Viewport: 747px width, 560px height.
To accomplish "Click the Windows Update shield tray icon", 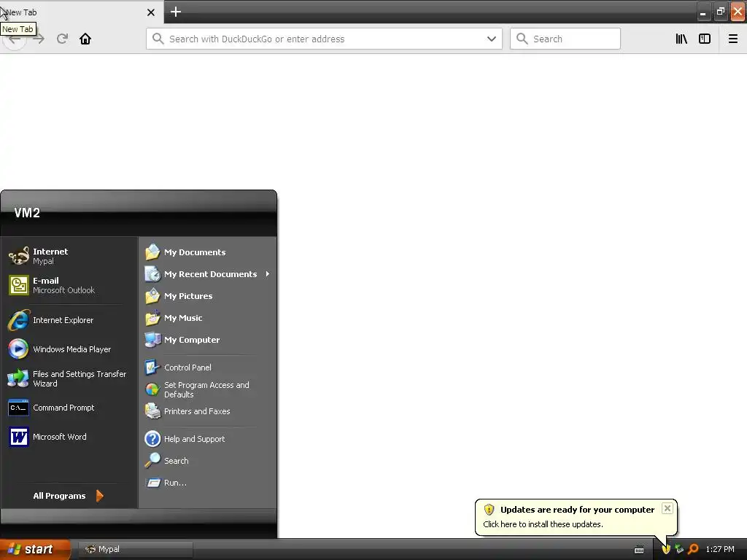I will point(667,549).
